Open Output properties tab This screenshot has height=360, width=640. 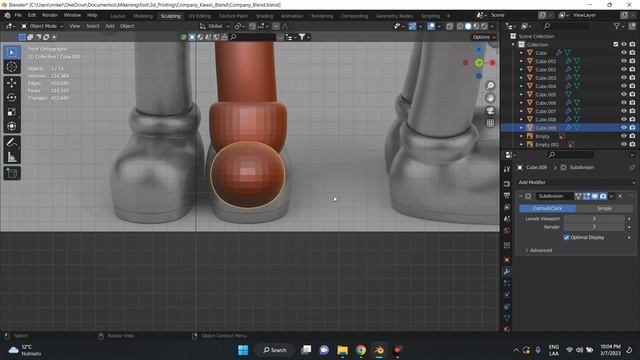pos(507,196)
